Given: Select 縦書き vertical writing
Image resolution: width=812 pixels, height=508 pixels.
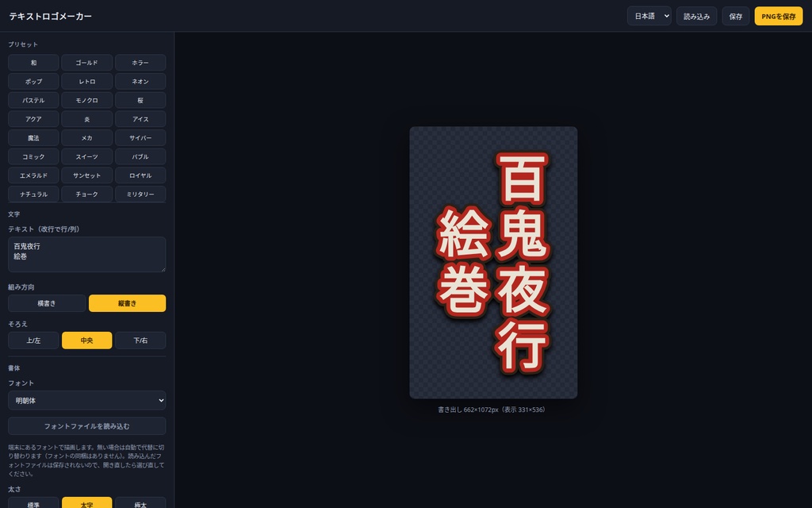Looking at the screenshot, I should [128, 303].
